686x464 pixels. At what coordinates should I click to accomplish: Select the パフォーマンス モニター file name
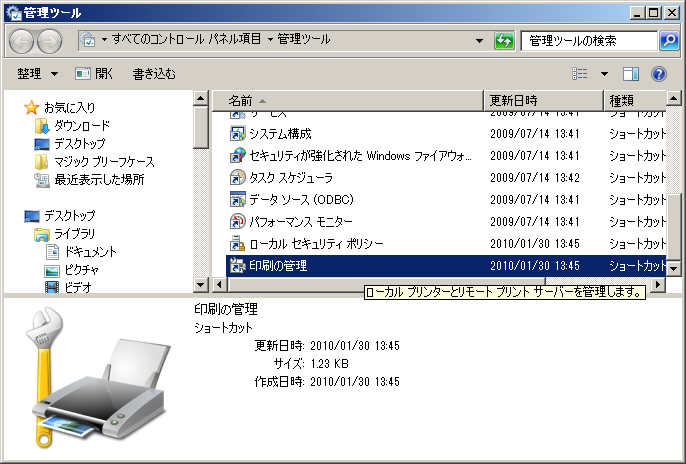[x=301, y=222]
